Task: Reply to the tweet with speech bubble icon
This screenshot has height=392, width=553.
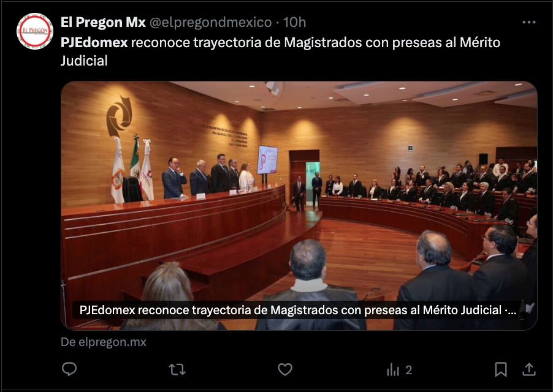Action: pos(69,369)
